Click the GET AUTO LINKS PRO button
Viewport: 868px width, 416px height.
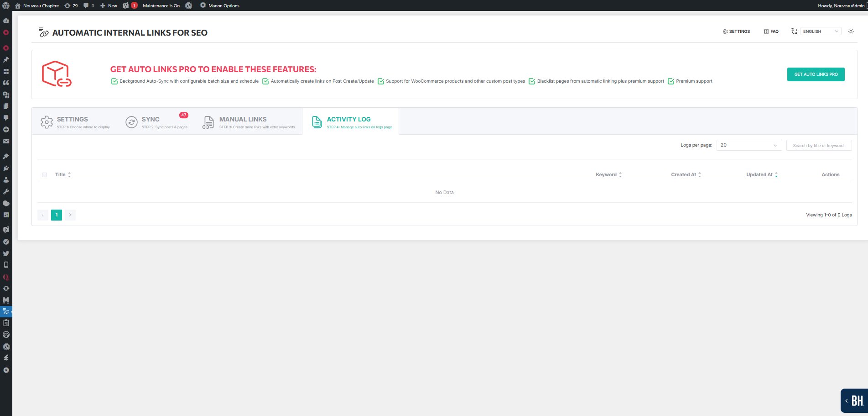coord(815,74)
